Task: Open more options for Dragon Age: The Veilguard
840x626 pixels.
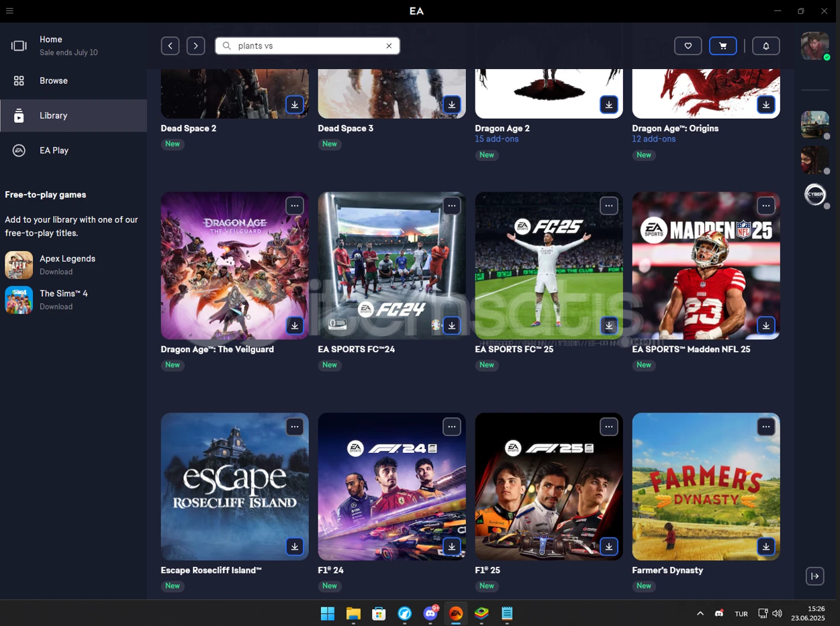Action: tap(295, 205)
